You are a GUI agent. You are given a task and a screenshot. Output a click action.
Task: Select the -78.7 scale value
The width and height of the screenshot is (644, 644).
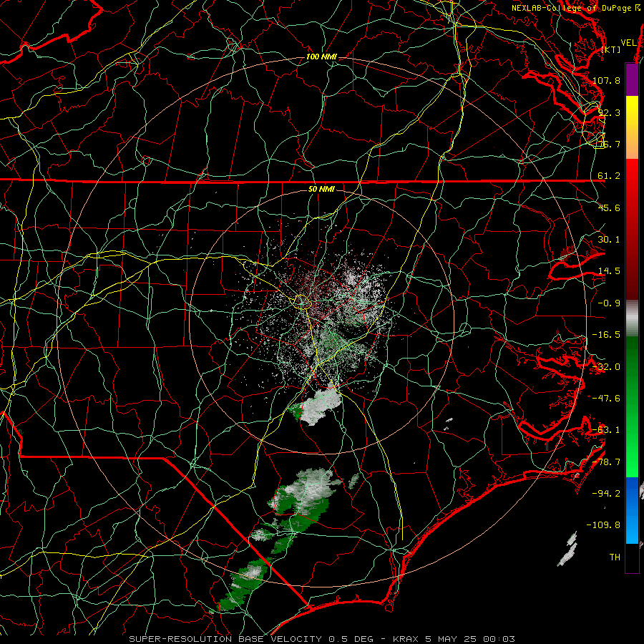606,462
